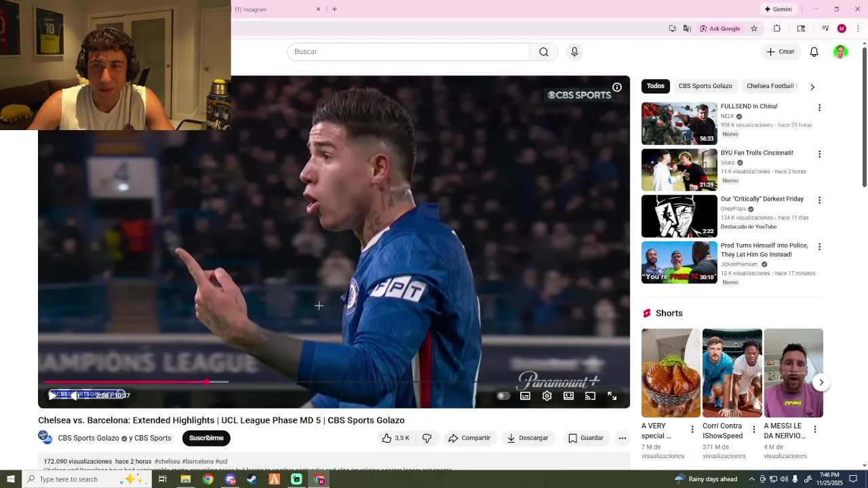Viewport: 868px width, 488px height.
Task: Select the Todos filter chip
Action: (x=656, y=86)
